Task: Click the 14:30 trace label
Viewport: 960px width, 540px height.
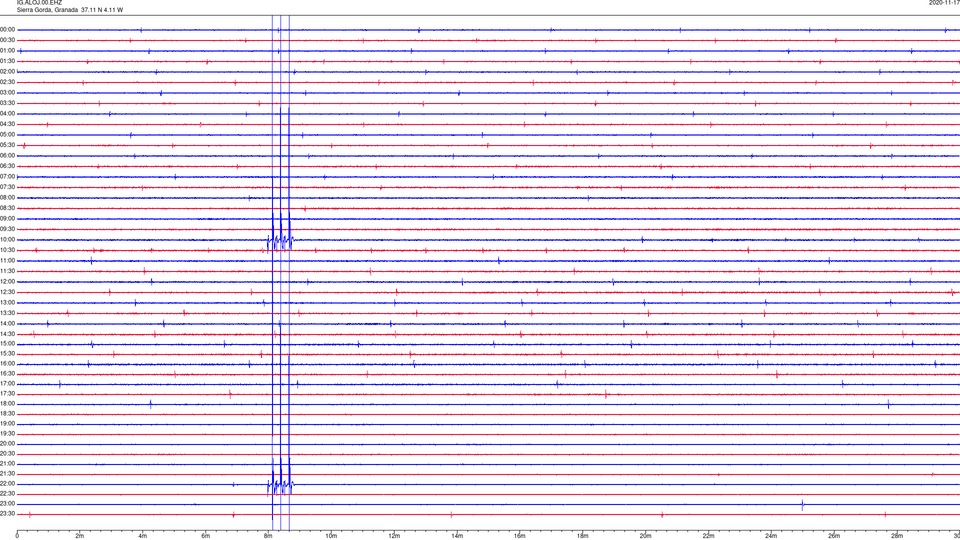Action: click(7, 334)
